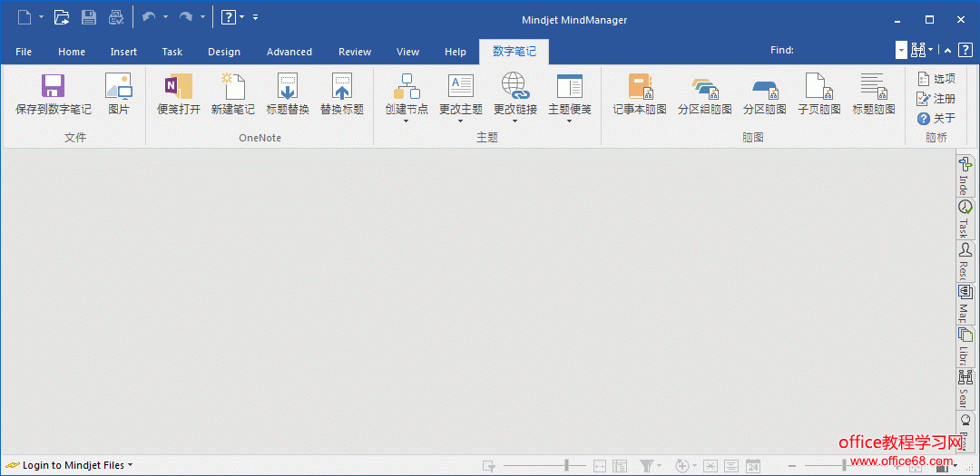This screenshot has width=980, height=476.
Task: Click the 新建笔记 new note icon
Action: coord(233,87)
